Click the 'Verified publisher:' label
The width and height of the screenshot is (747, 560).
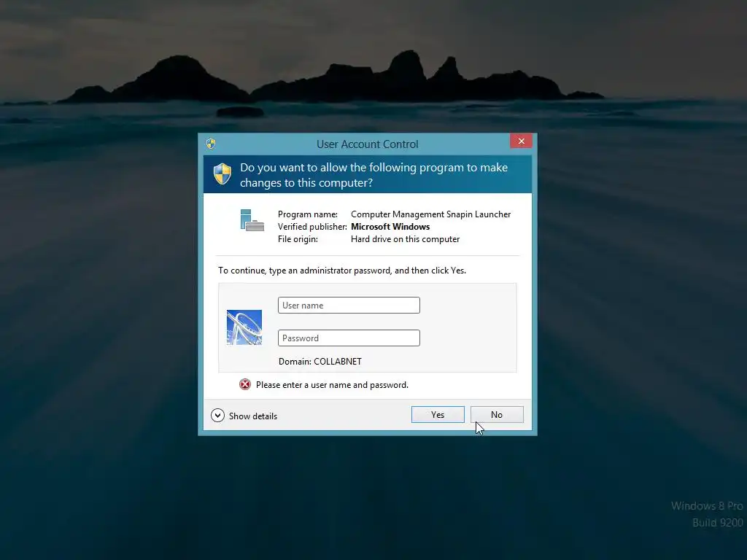point(312,227)
